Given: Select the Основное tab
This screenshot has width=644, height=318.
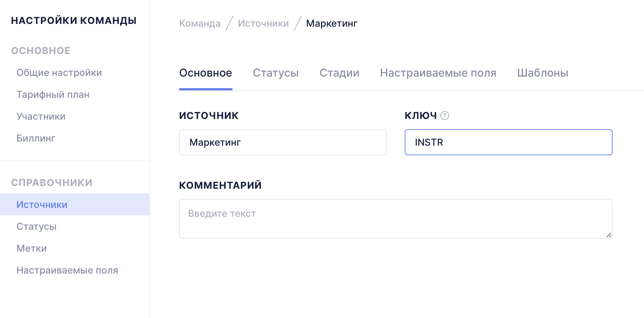Looking at the screenshot, I should [205, 73].
